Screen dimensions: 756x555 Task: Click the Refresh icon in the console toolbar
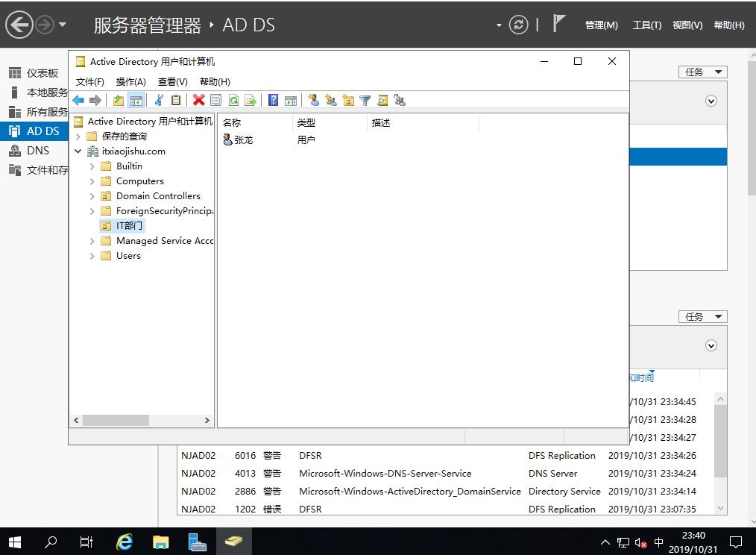(x=233, y=100)
